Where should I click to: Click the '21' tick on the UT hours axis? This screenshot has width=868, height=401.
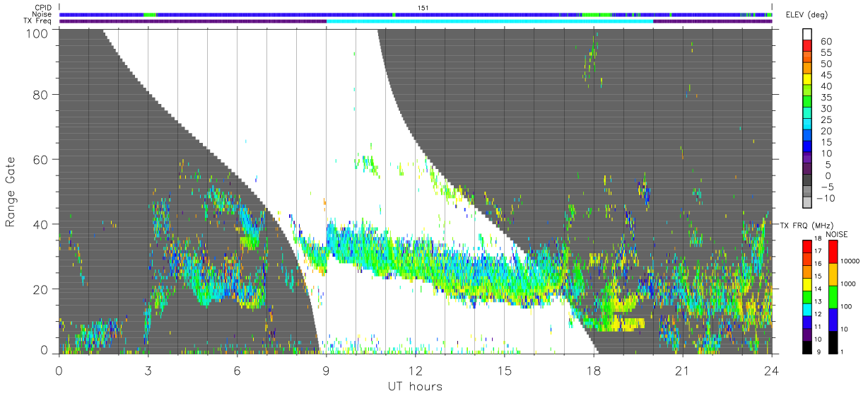(682, 370)
